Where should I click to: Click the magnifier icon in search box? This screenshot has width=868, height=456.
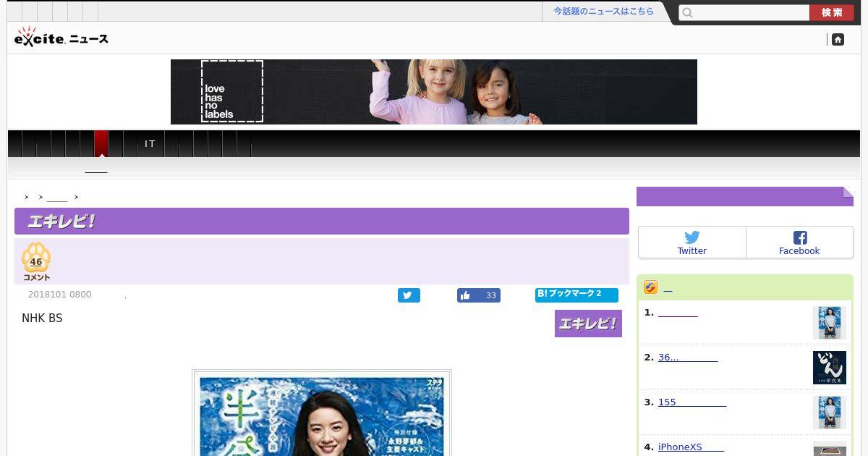tap(688, 13)
